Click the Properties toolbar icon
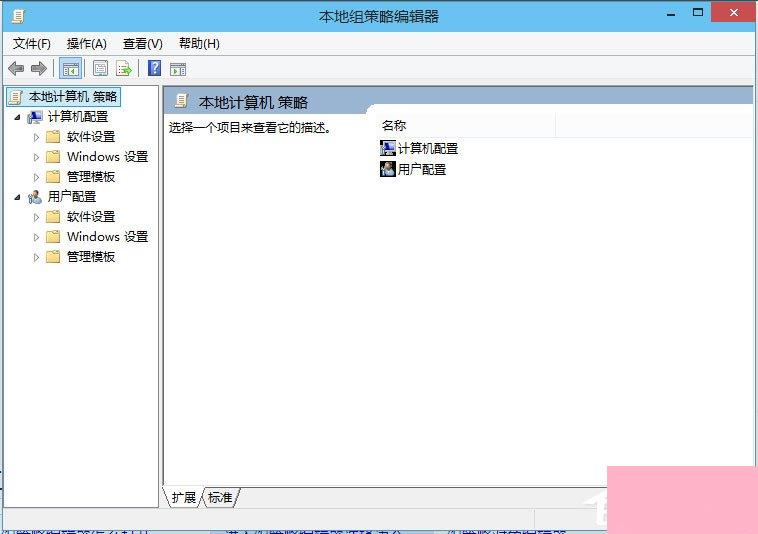 [101, 69]
